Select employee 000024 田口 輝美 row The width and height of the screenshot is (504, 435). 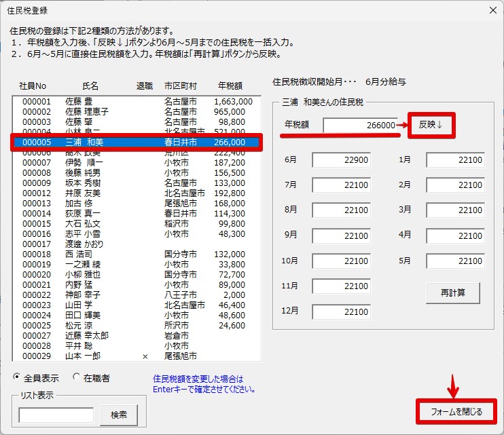pyautogui.click(x=137, y=316)
